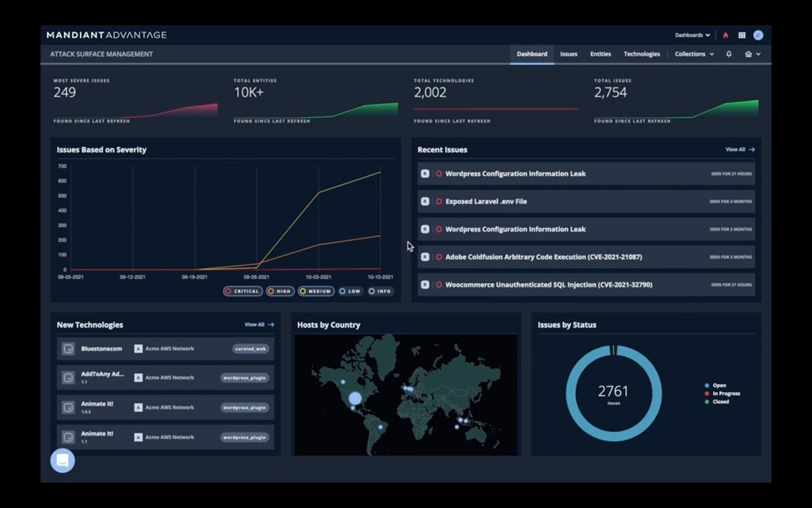Click the Wordpress Configuration Information Leak issue icon
The width and height of the screenshot is (812, 508).
coord(425,173)
